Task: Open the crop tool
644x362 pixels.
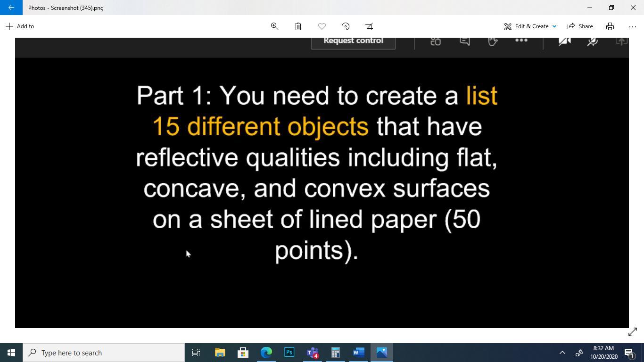Action: [x=369, y=26]
